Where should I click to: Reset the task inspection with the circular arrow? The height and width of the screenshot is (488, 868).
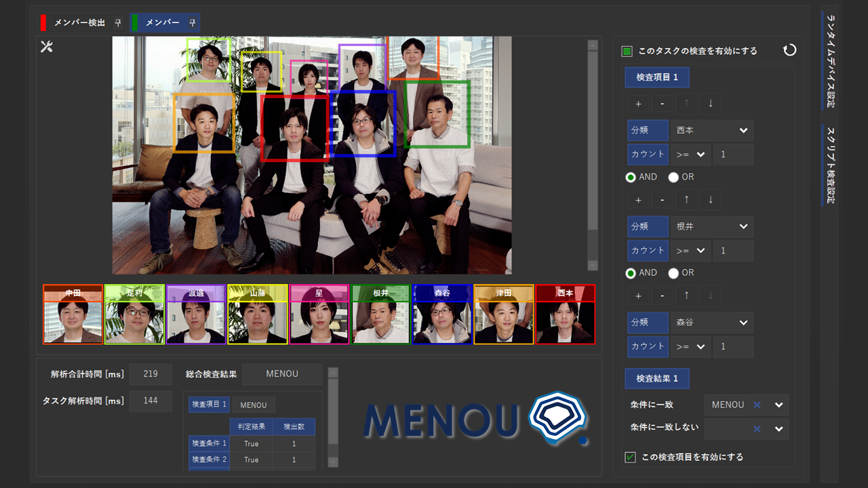pos(789,50)
